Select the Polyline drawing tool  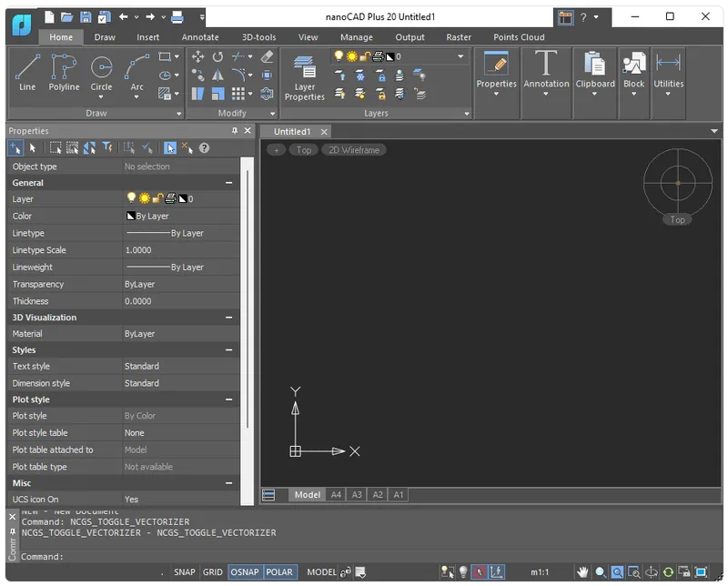[x=64, y=72]
